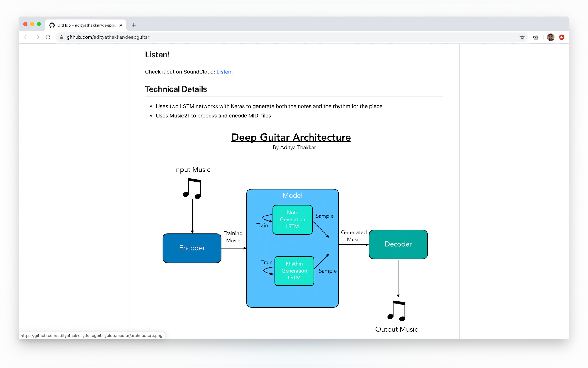Image resolution: width=588 pixels, height=368 pixels.
Task: Close the GitHub deepguitar tab
Action: (121, 25)
